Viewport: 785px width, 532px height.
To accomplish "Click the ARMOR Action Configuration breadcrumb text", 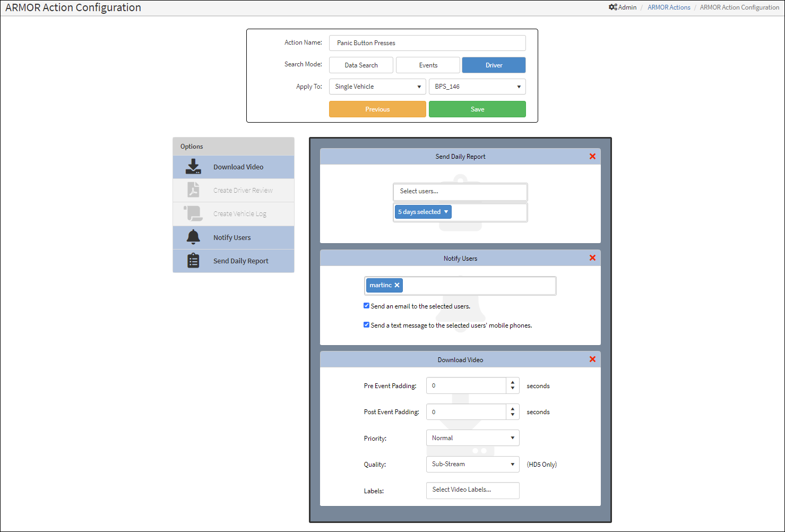I will pyautogui.click(x=739, y=7).
